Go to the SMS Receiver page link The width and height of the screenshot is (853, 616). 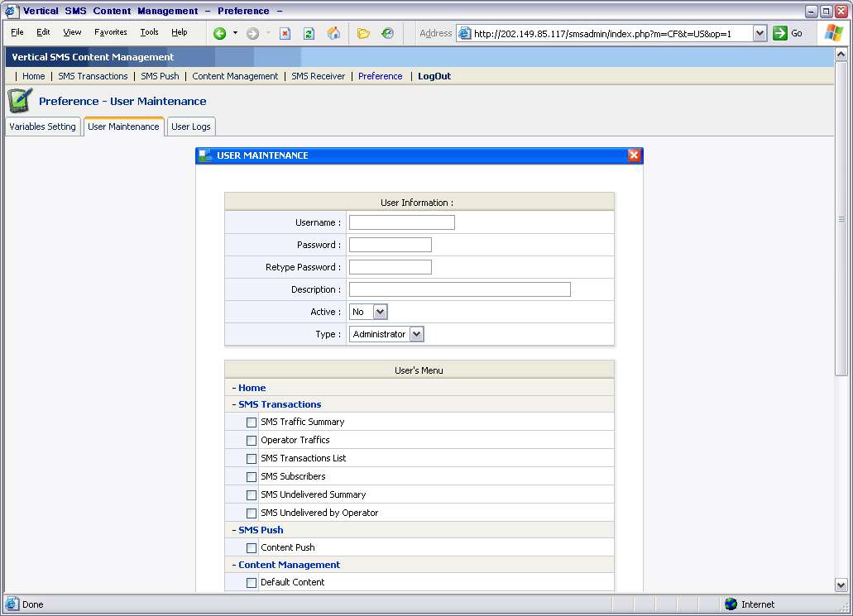coord(318,76)
